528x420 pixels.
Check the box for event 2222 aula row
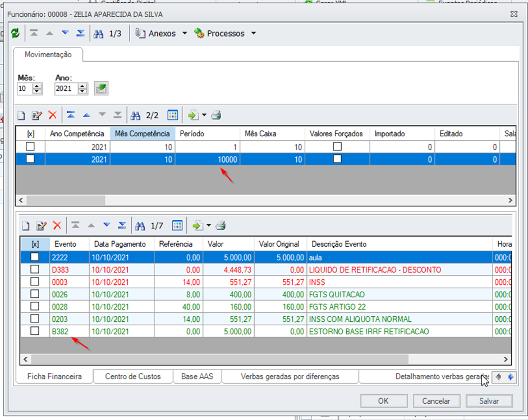(x=35, y=257)
